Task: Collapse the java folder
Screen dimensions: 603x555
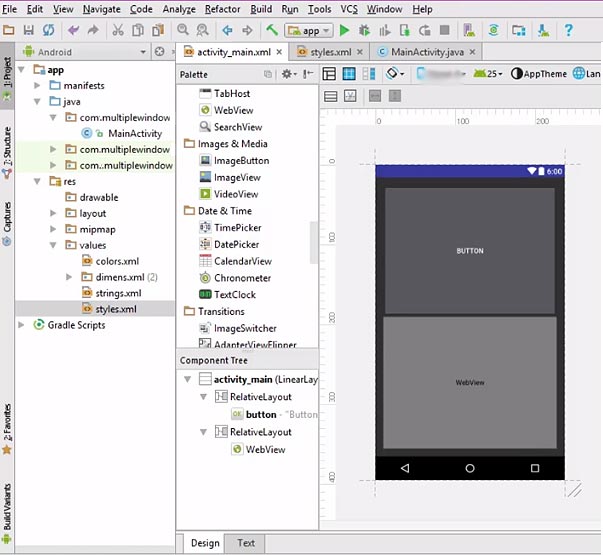Action: (37, 102)
